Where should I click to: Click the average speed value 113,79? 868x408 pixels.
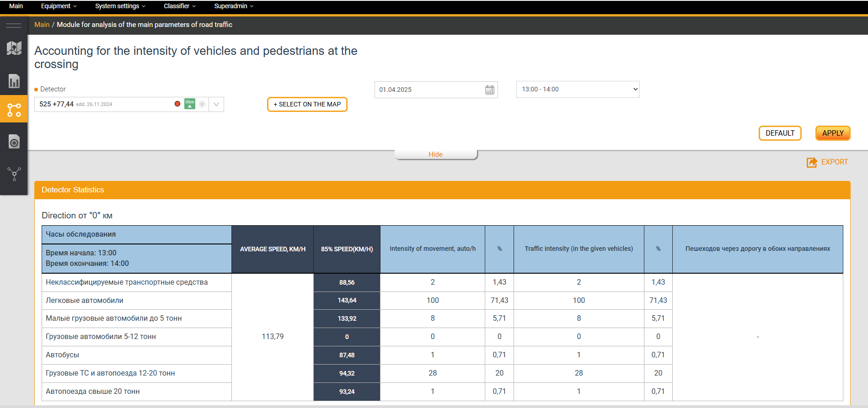point(273,337)
